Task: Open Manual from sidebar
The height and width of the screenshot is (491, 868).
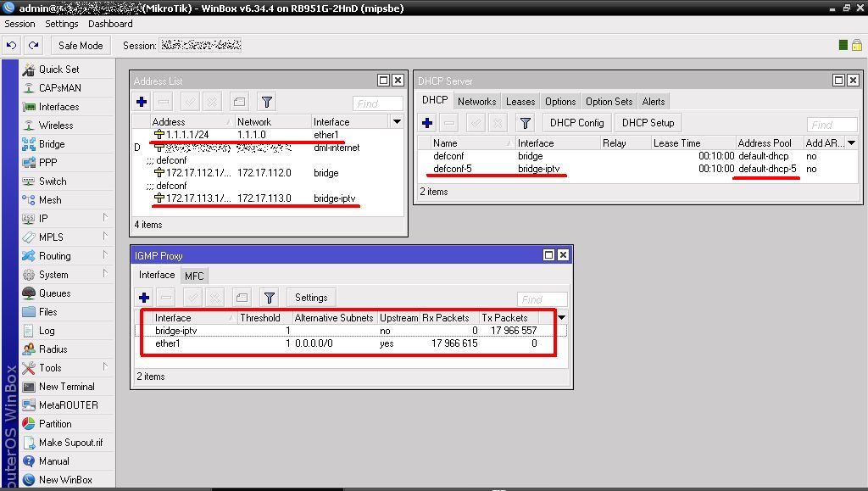Action: 66,461
